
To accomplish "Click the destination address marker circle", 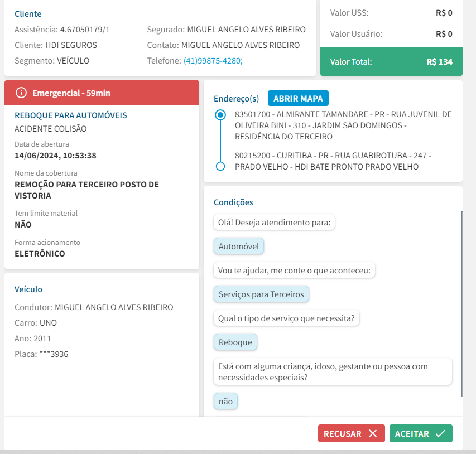I will coord(220,166).
